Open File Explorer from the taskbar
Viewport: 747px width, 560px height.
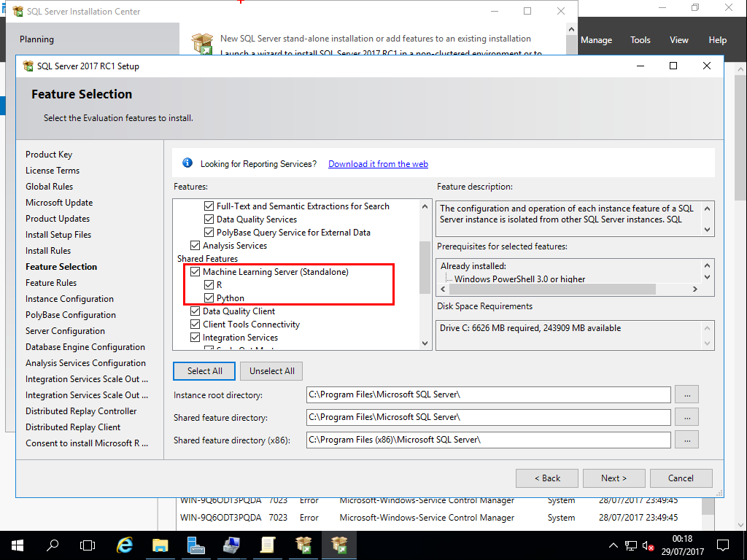coord(160,545)
